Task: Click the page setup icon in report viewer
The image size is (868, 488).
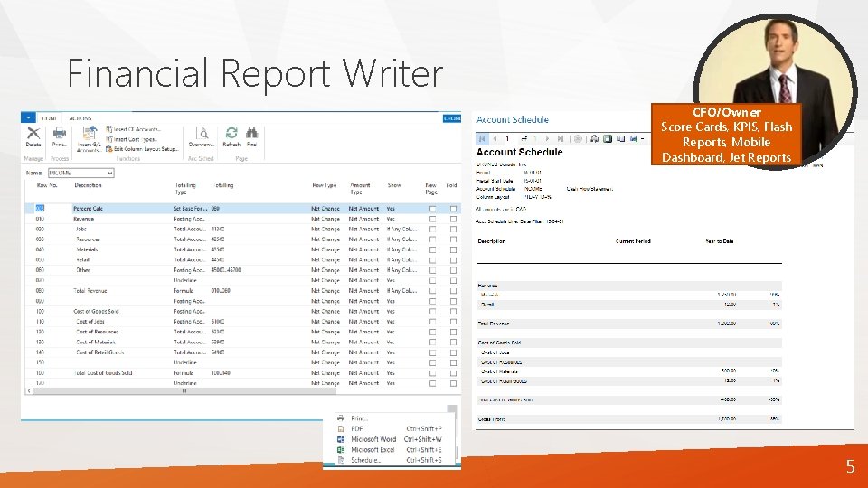Action: click(620, 139)
